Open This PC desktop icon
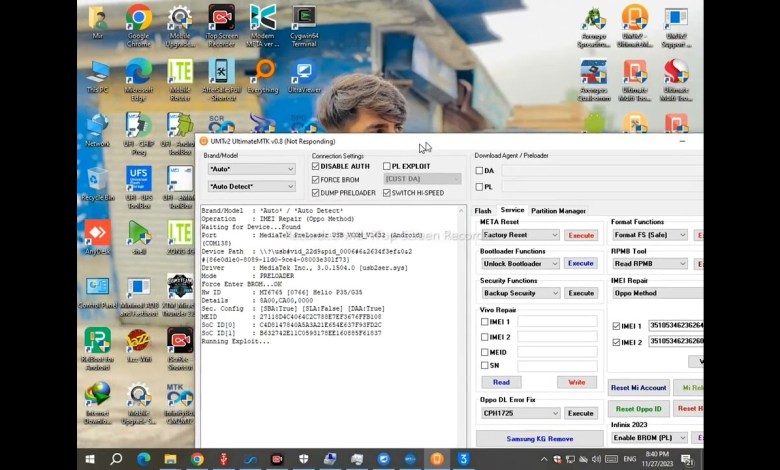Screen dimensions: 780x470 point(98,76)
